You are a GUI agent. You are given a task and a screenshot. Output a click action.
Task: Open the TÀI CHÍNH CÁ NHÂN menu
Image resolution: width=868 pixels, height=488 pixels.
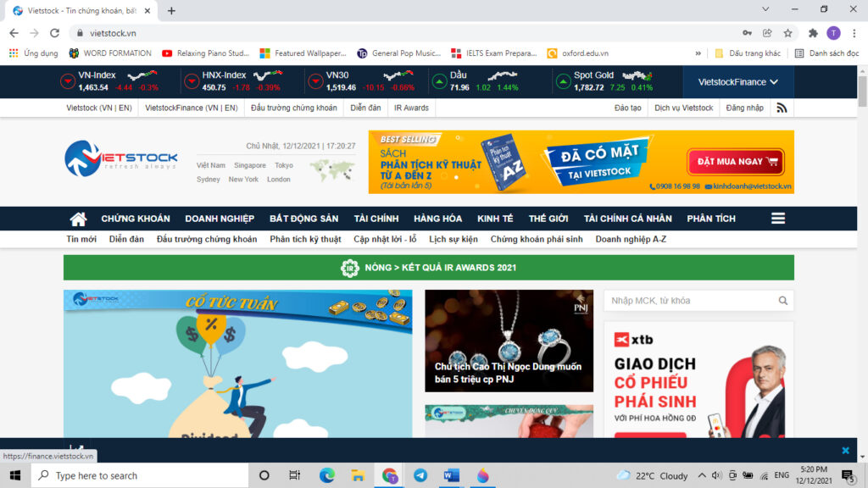[628, 219]
